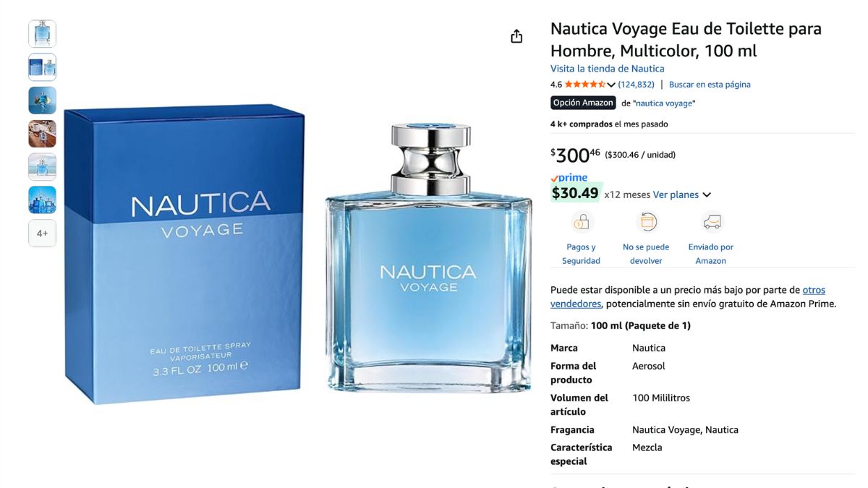The height and width of the screenshot is (488, 868).
Task: Open the 4+ more images thumbnail
Action: pyautogui.click(x=42, y=234)
